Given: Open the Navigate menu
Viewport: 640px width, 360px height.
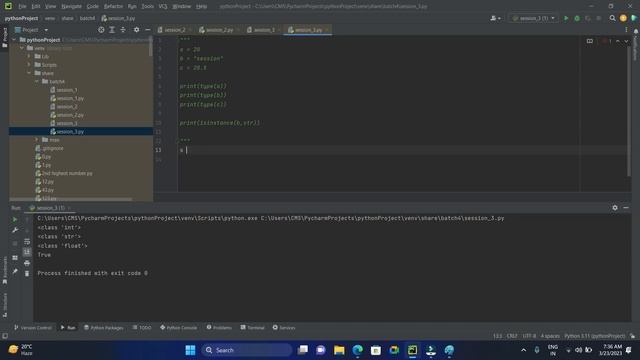Looking at the screenshot, I should pyautogui.click(x=71, y=6).
